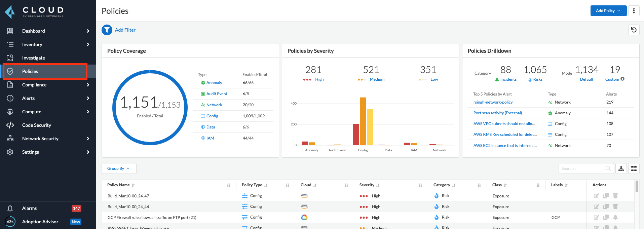Image resolution: width=644 pixels, height=229 pixels.
Task: Click the funnel filter icon beside Add Filter
Action: click(x=107, y=30)
